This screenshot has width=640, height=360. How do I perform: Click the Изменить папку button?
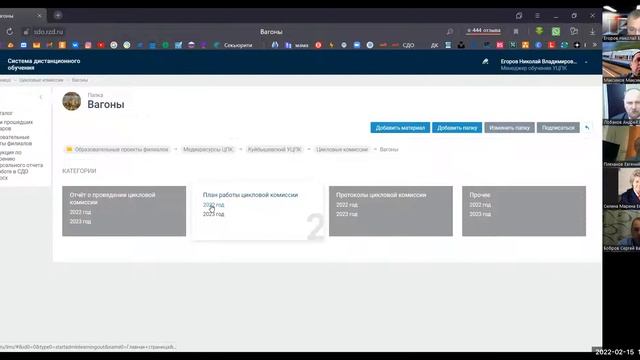[509, 128]
